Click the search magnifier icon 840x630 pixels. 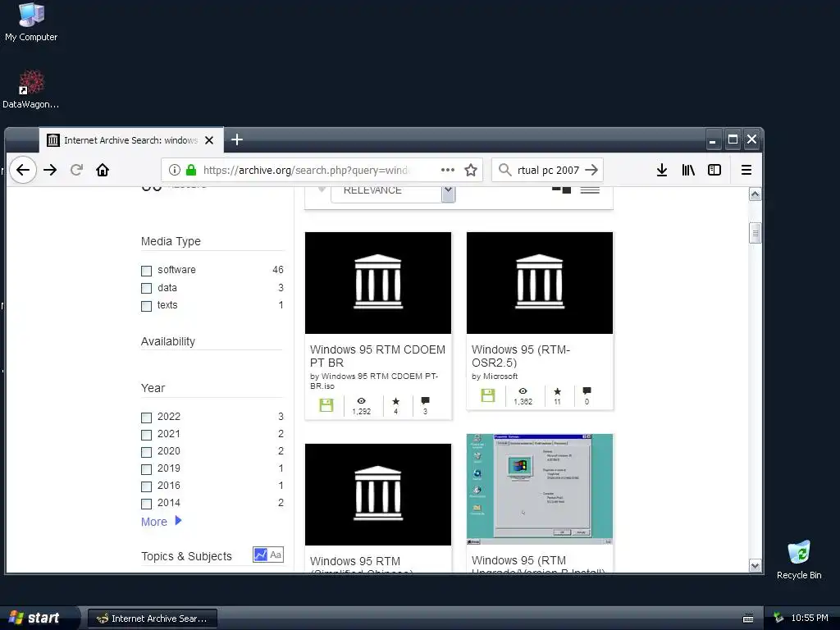pos(504,170)
